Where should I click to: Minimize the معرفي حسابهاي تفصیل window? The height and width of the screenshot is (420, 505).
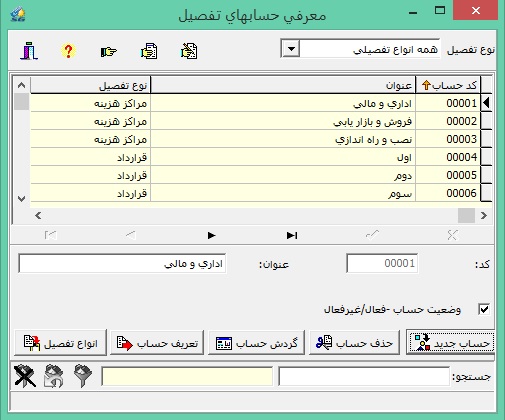point(413,13)
